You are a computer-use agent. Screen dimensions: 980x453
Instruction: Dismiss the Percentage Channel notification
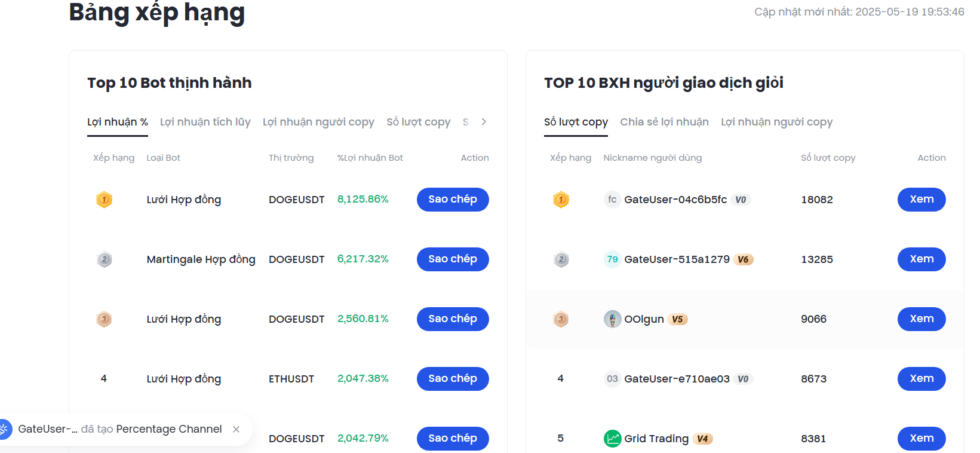coord(236,429)
